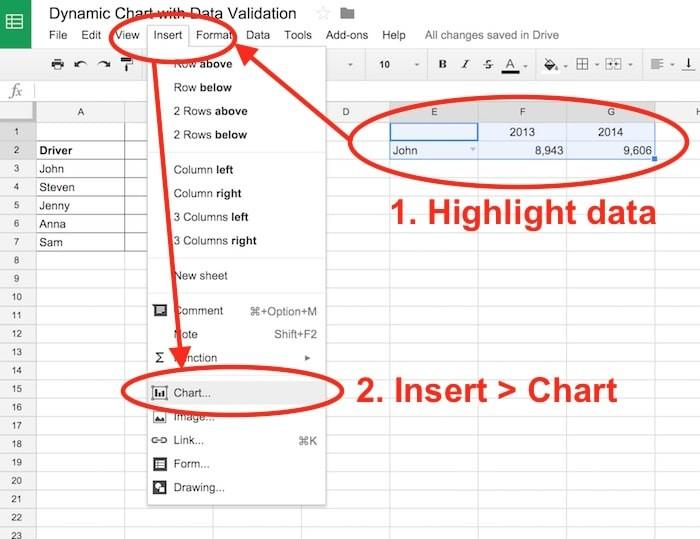This screenshot has height=539, width=700.
Task: Click the Borders icon
Action: tap(582, 64)
